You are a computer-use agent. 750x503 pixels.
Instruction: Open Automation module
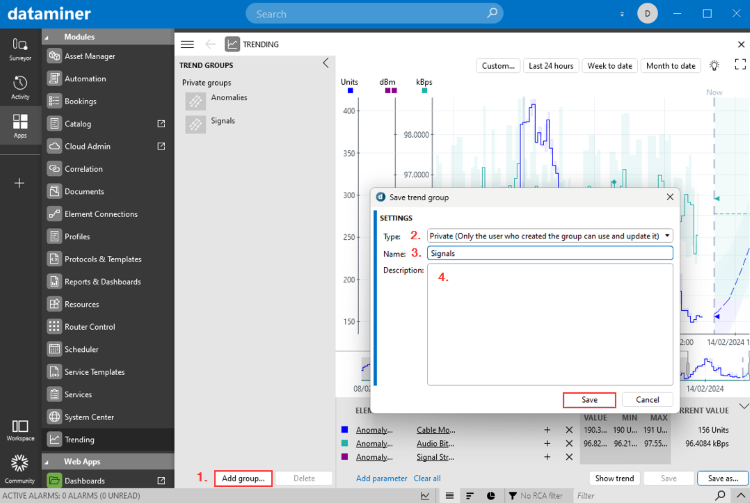point(108,78)
